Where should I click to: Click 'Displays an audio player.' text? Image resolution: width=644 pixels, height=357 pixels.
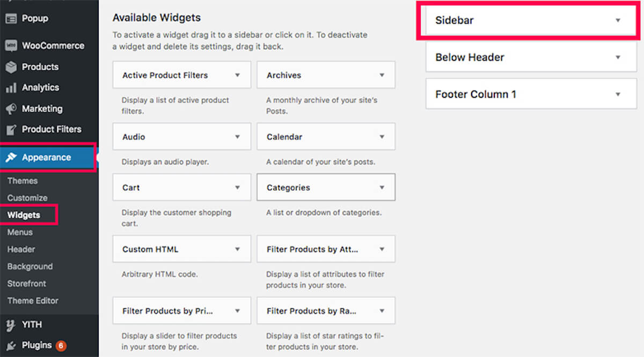coord(165,162)
